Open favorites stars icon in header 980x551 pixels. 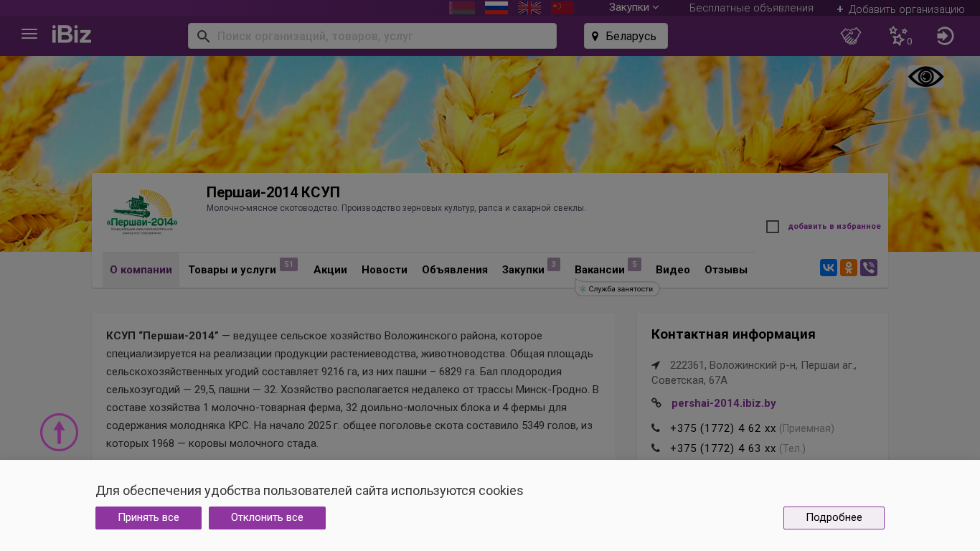tap(898, 36)
